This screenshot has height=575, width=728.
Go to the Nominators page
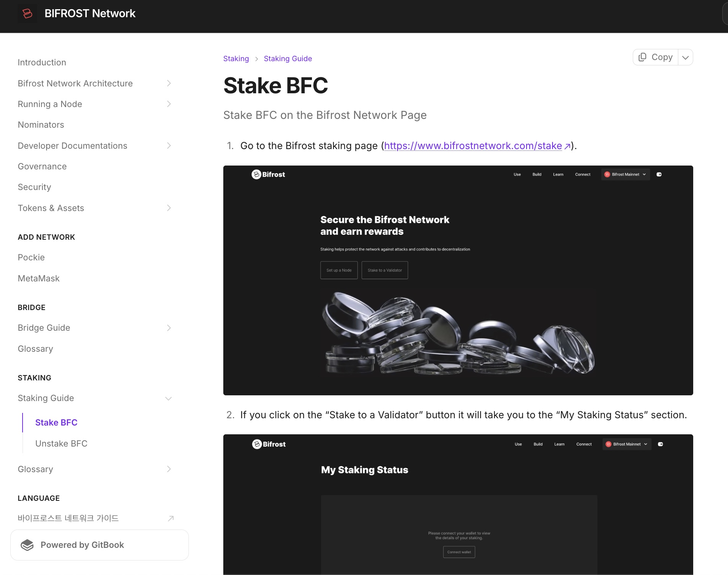pos(41,125)
